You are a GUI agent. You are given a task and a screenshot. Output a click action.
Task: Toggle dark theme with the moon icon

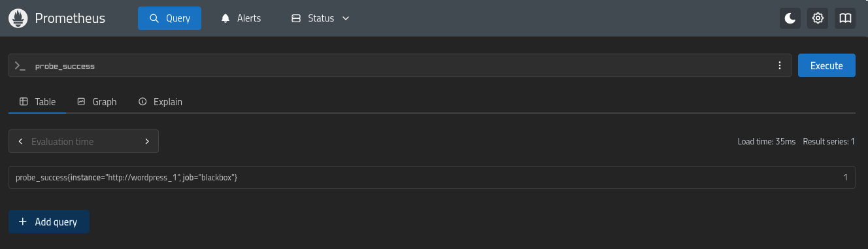[x=790, y=18]
